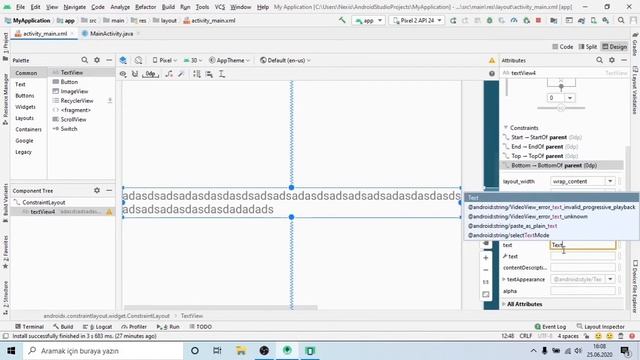Search in the Palette panel
The image size is (640, 360).
84,60
